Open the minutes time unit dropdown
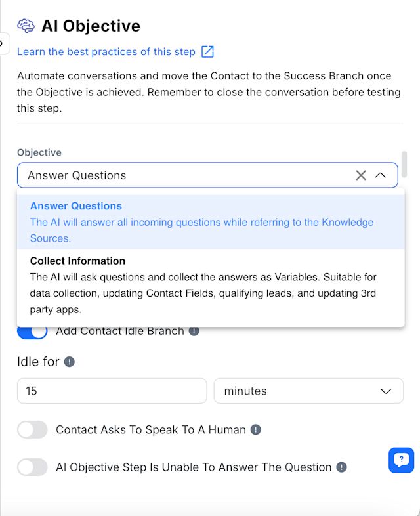 308,391
